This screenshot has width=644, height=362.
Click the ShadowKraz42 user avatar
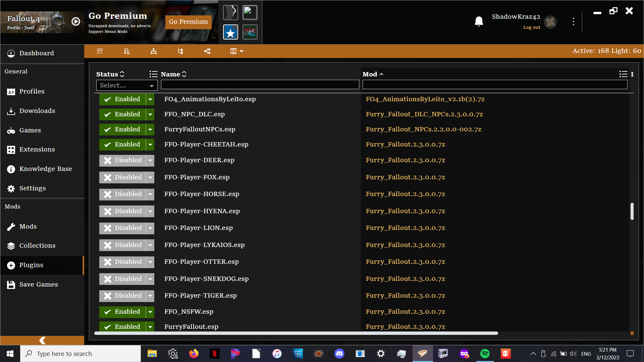tap(550, 22)
